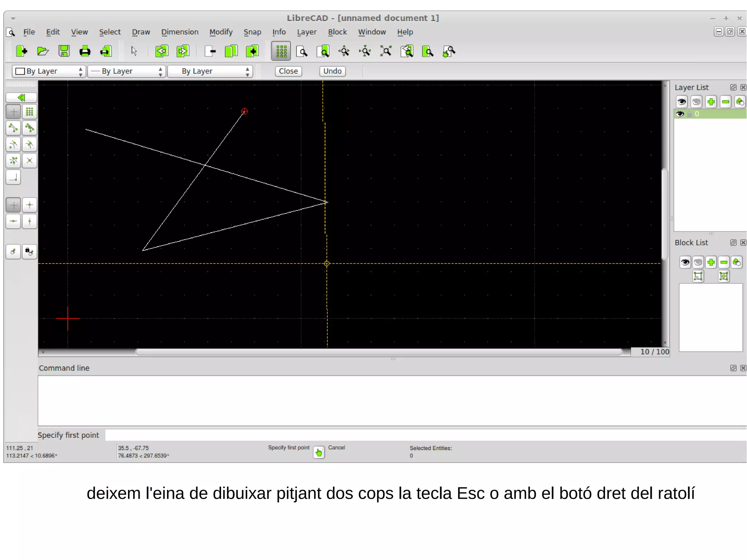Add a new layer with green plus

(711, 102)
